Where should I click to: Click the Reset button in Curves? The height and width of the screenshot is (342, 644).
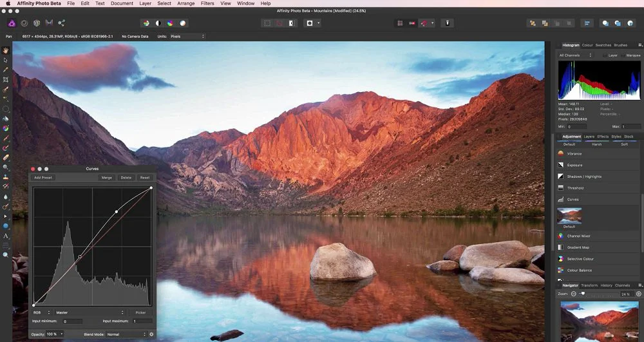point(144,178)
